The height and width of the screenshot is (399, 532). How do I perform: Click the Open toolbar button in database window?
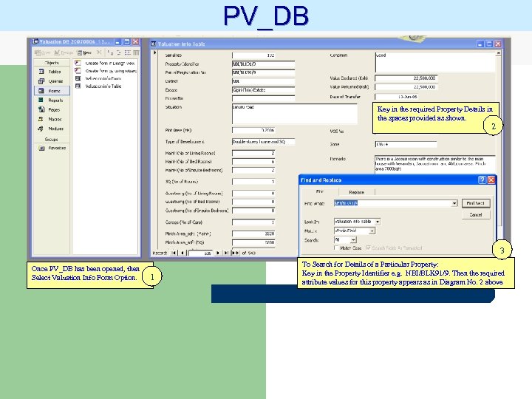pos(42,52)
